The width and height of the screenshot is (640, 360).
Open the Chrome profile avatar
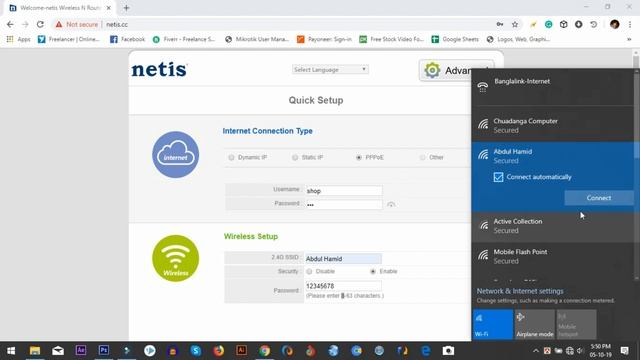click(x=615, y=24)
